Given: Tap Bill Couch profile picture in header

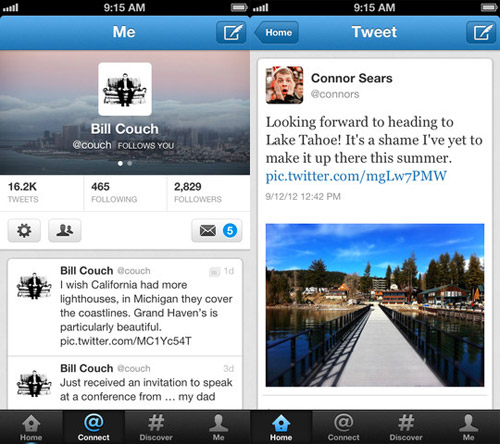Looking at the screenshot, I should [125, 89].
